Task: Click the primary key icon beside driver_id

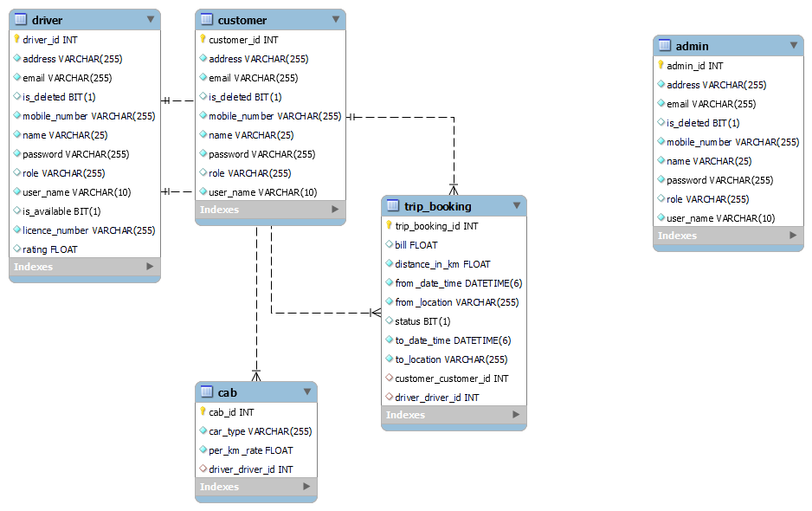Action: point(17,39)
